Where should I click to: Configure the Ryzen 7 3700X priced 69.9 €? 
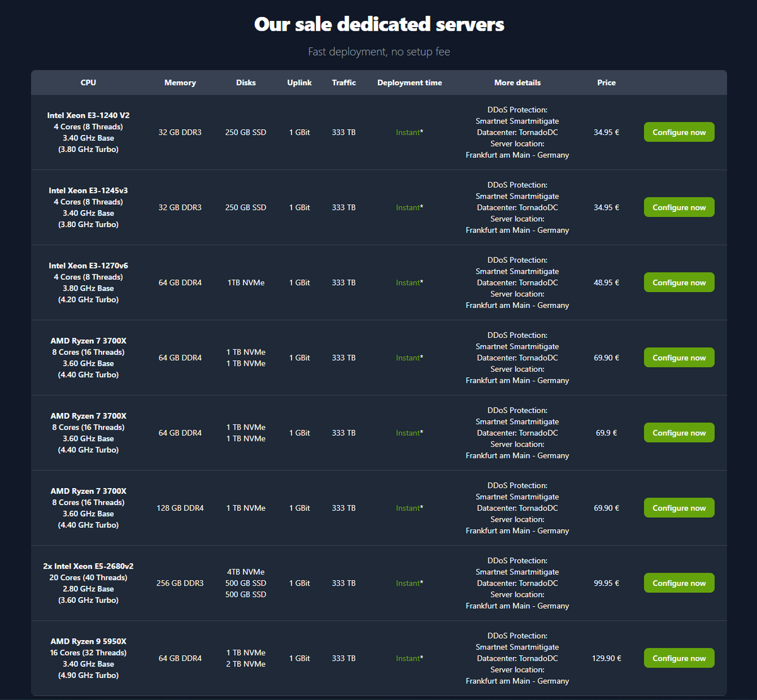pyautogui.click(x=679, y=433)
